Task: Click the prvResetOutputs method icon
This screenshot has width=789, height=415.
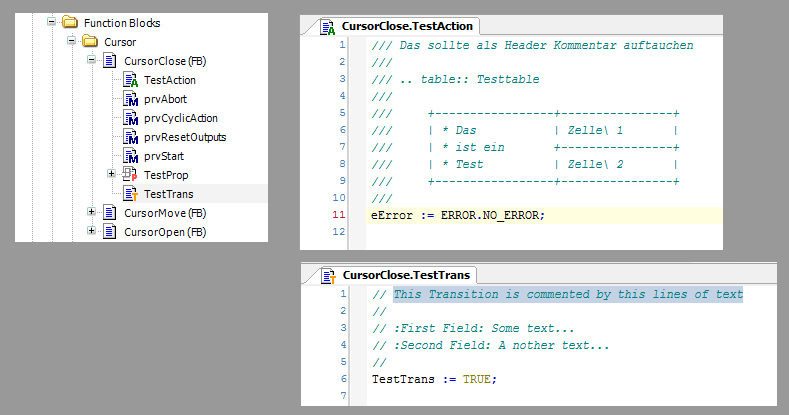Action: click(130, 137)
